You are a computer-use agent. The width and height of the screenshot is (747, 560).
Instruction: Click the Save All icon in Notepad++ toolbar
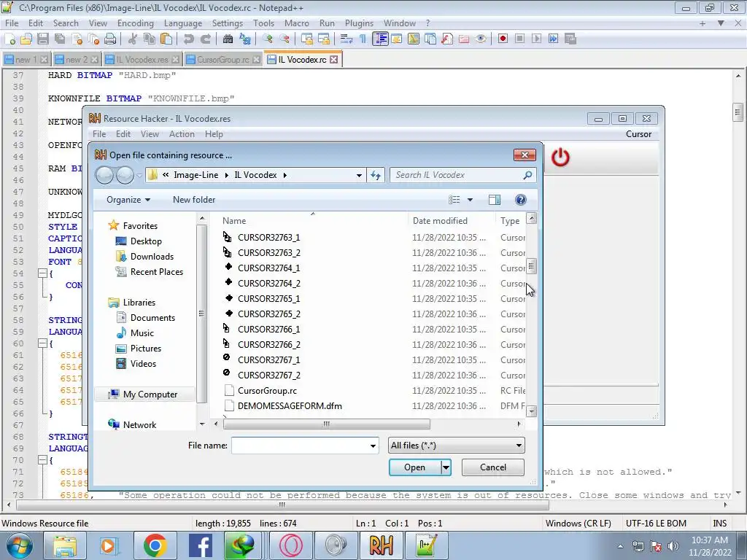pyautogui.click(x=60, y=39)
